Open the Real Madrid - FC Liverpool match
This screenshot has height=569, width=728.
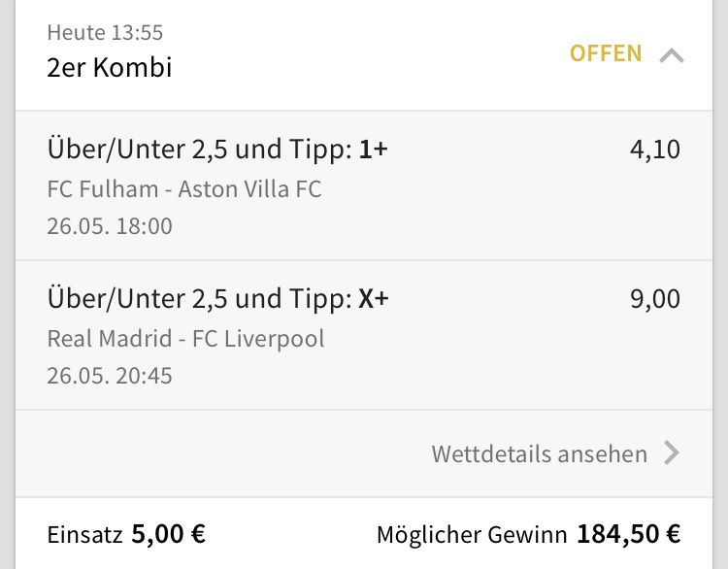(186, 339)
